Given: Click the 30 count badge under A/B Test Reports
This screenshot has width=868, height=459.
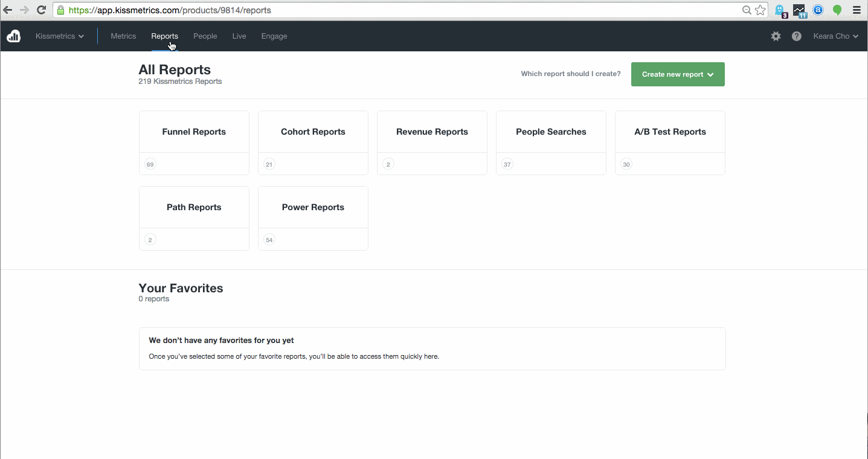Looking at the screenshot, I should [626, 164].
